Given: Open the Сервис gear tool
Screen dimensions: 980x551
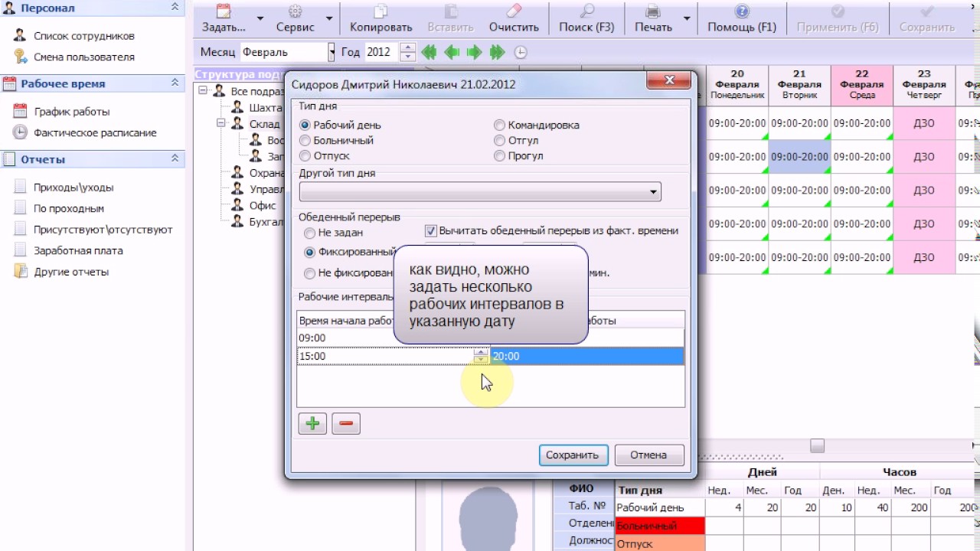Looking at the screenshot, I should pyautogui.click(x=296, y=19).
